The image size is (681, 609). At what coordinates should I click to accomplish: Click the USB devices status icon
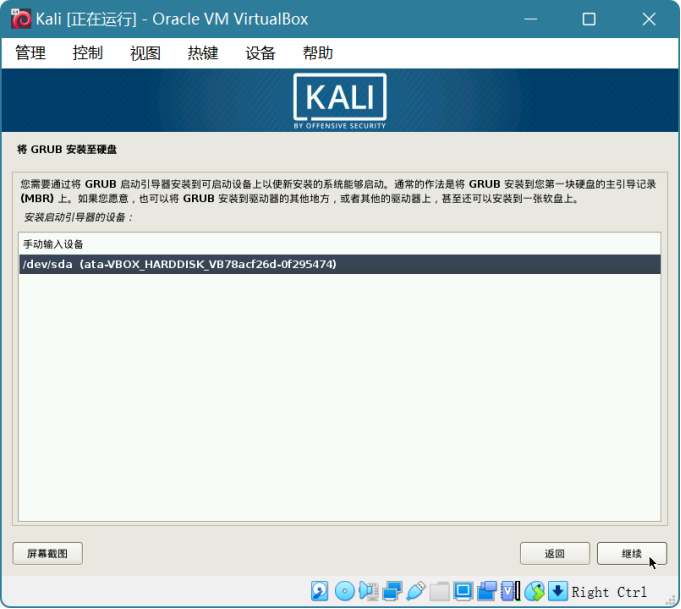pos(416,591)
